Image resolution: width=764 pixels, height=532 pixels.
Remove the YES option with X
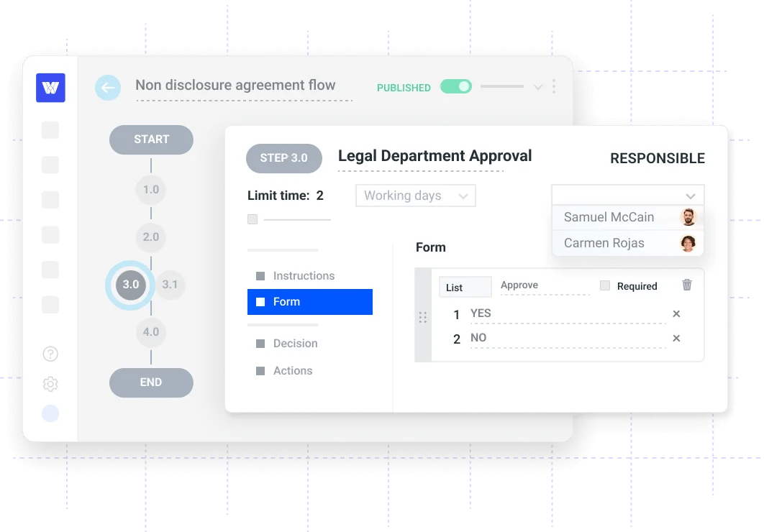click(x=676, y=314)
